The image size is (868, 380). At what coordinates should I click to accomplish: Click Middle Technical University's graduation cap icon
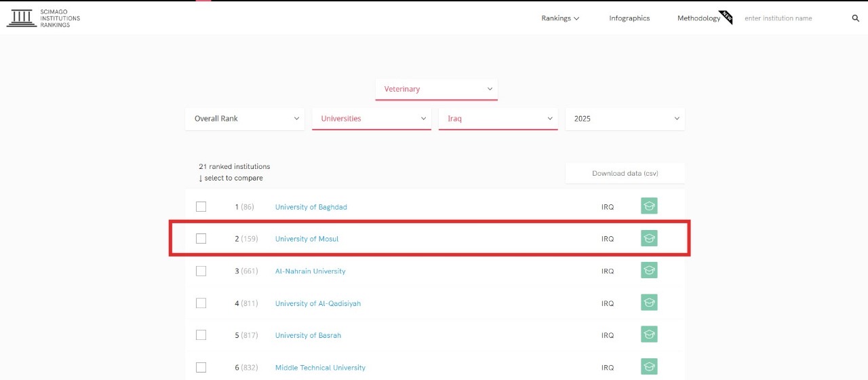[649, 367]
